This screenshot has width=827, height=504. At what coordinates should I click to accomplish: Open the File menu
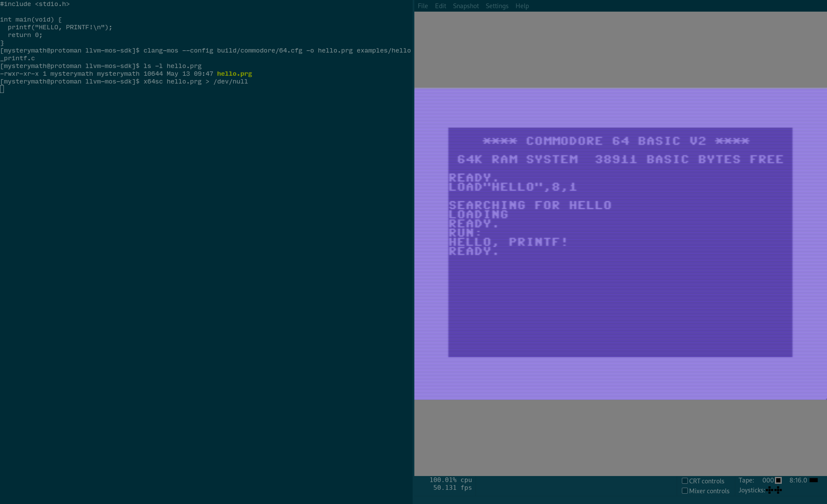pyautogui.click(x=423, y=6)
